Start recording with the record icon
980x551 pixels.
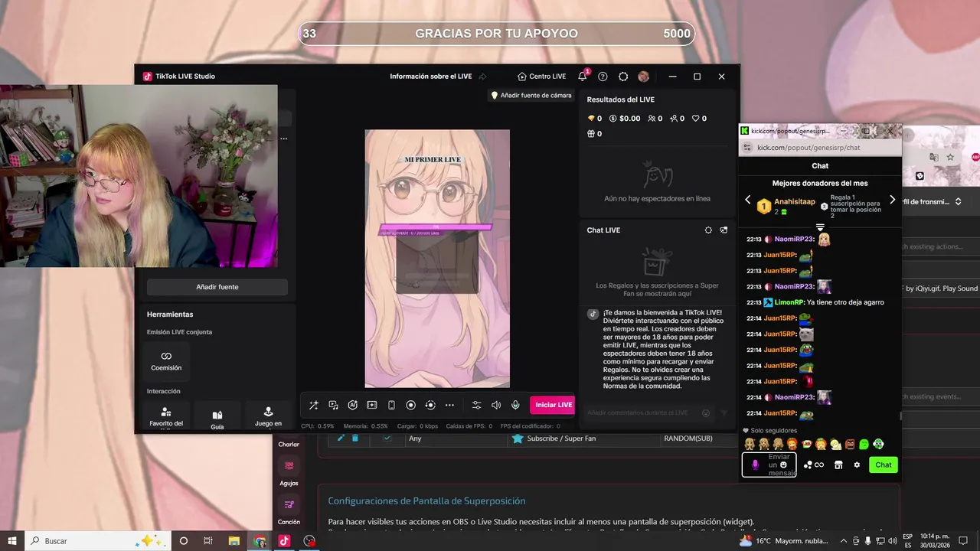tap(410, 405)
